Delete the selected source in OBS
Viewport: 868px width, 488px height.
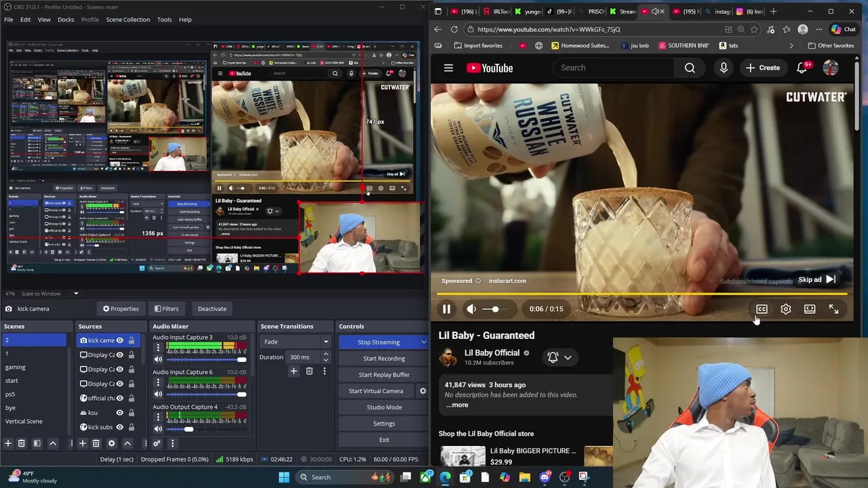tap(96, 443)
